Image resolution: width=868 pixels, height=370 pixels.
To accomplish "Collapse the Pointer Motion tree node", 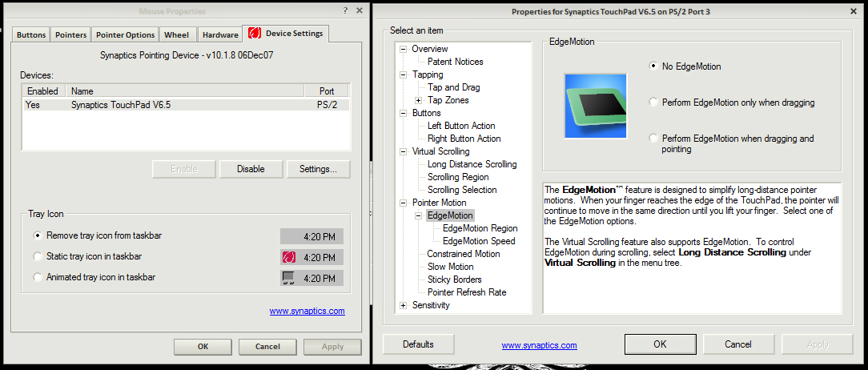I will (x=403, y=203).
